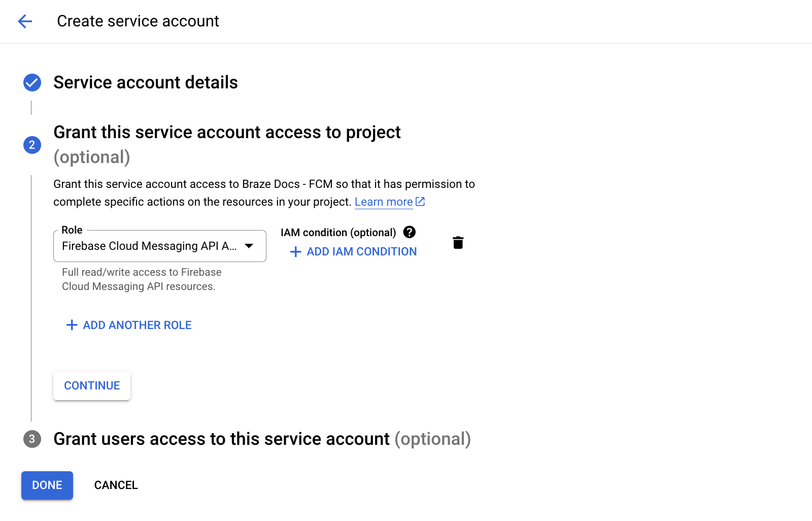Open the IAM condition help question mark

tap(409, 232)
